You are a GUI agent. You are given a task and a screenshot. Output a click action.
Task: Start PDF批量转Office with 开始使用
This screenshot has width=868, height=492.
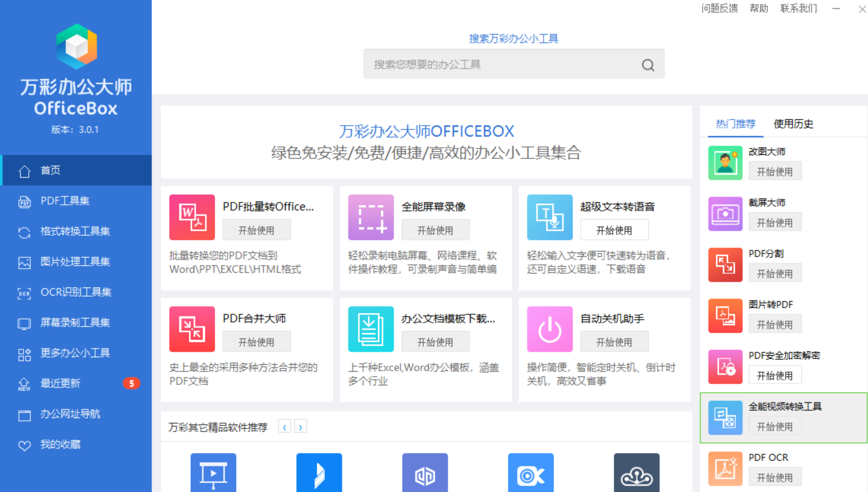pos(257,230)
